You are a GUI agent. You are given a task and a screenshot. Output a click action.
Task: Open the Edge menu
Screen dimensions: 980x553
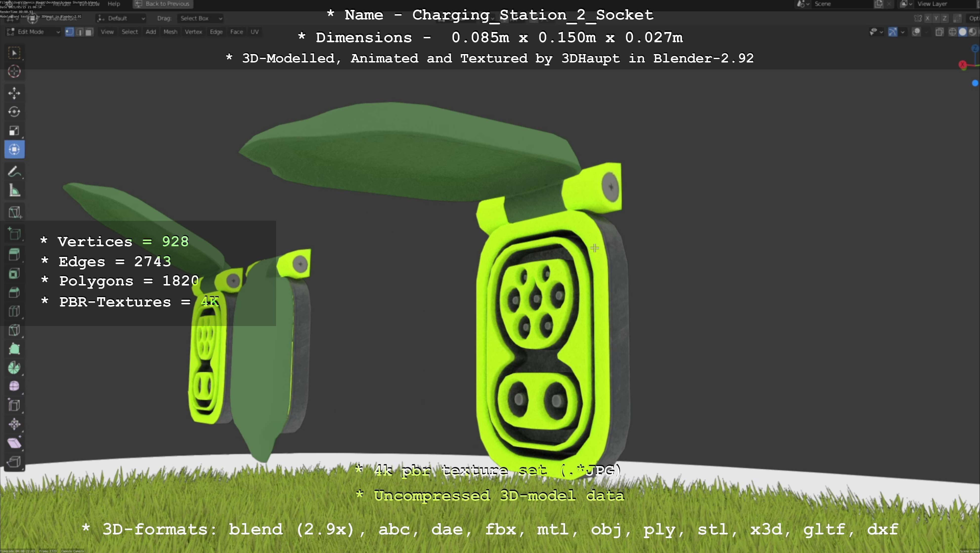point(216,32)
